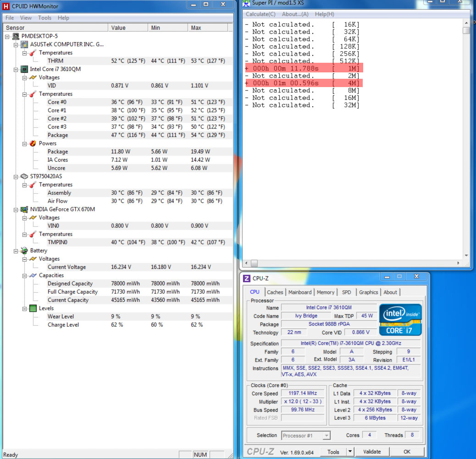The image size is (476, 459).
Task: Click the PMDESKTOP-5 computer icon
Action: [16, 36]
